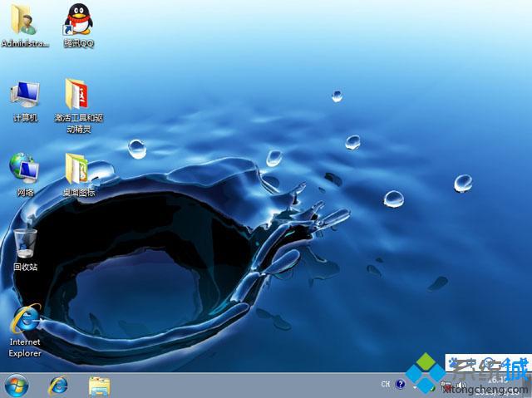The height and width of the screenshot is (398, 532).
Task: Launch the Internet Explorer desktop shortcut
Action: (x=25, y=330)
